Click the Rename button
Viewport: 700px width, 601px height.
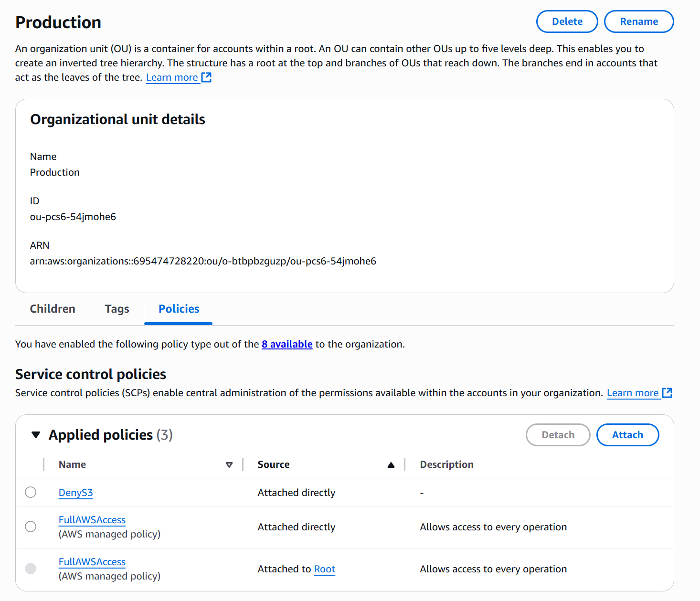point(638,21)
